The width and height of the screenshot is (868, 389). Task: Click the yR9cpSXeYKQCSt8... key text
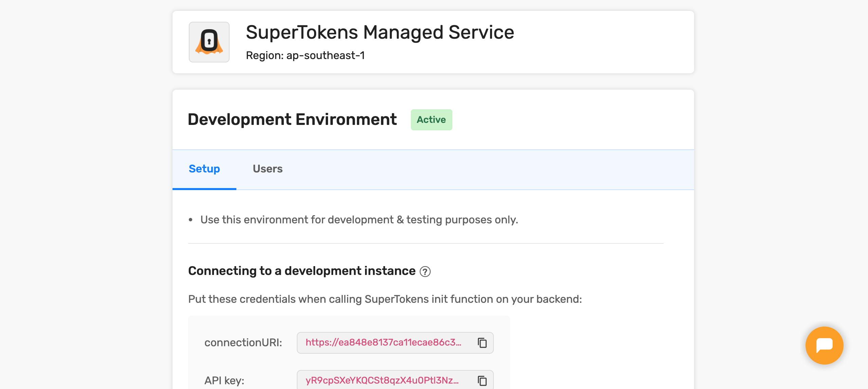point(382,381)
